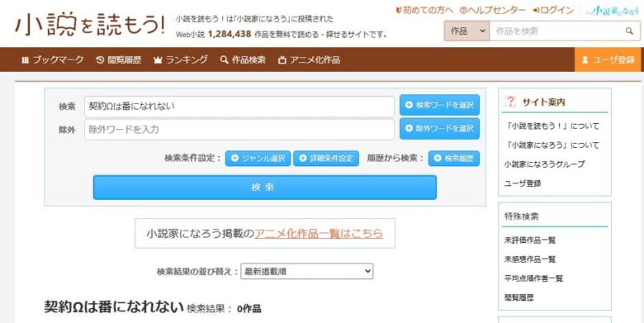Screen dimensions: 644x323
Task: Follow the アニメ化作品一覧はこちら link
Action: (319, 234)
